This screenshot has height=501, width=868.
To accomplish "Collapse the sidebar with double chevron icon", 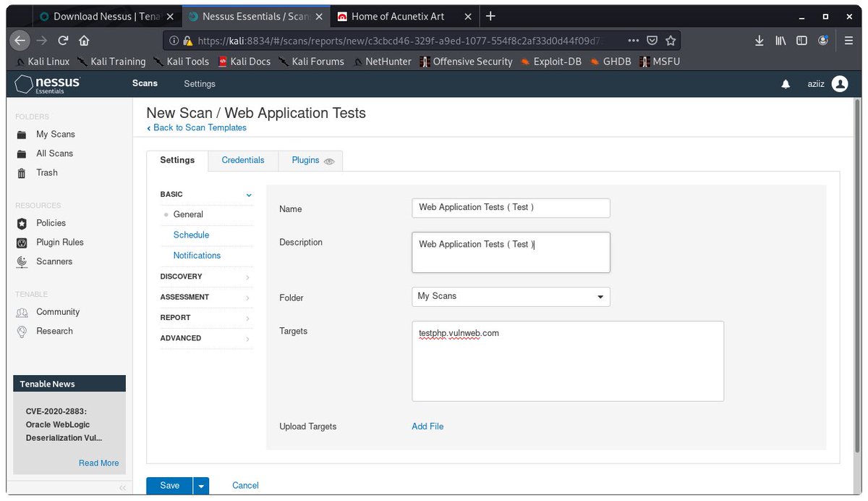I will 122,487.
